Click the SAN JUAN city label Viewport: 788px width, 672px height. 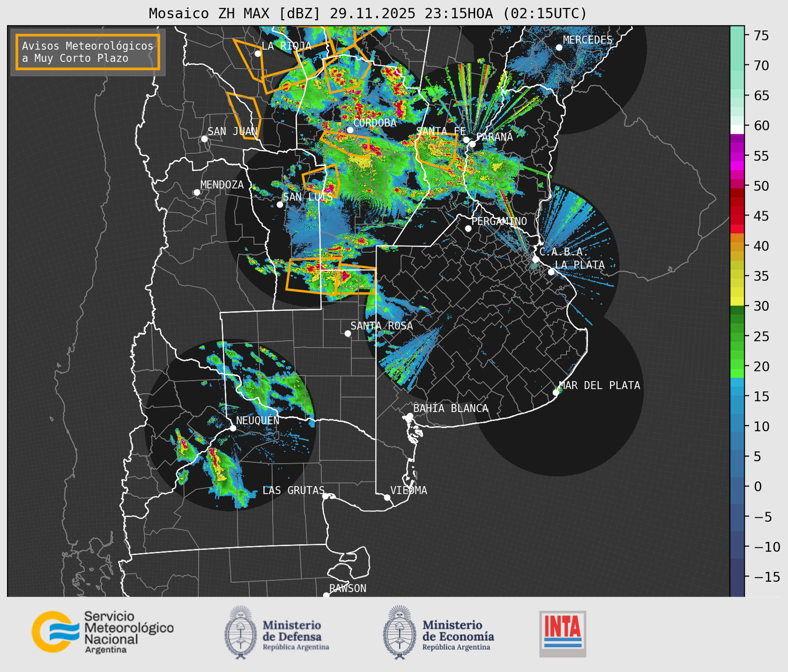coord(232,131)
